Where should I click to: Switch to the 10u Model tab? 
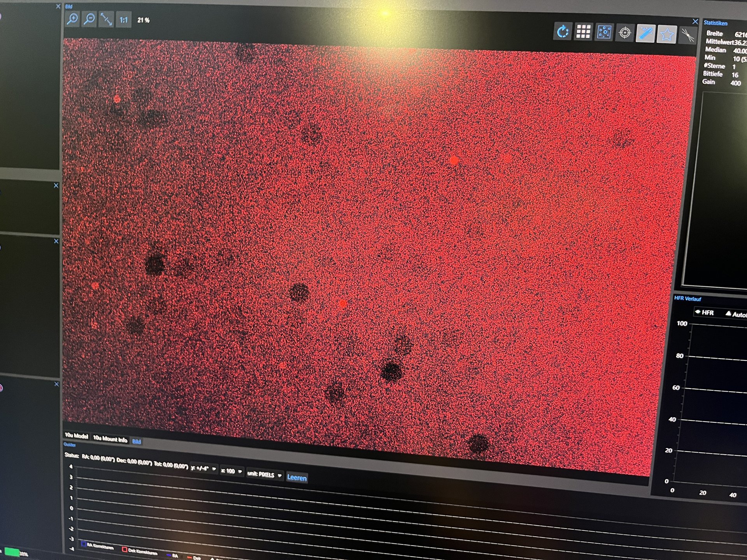click(76, 436)
